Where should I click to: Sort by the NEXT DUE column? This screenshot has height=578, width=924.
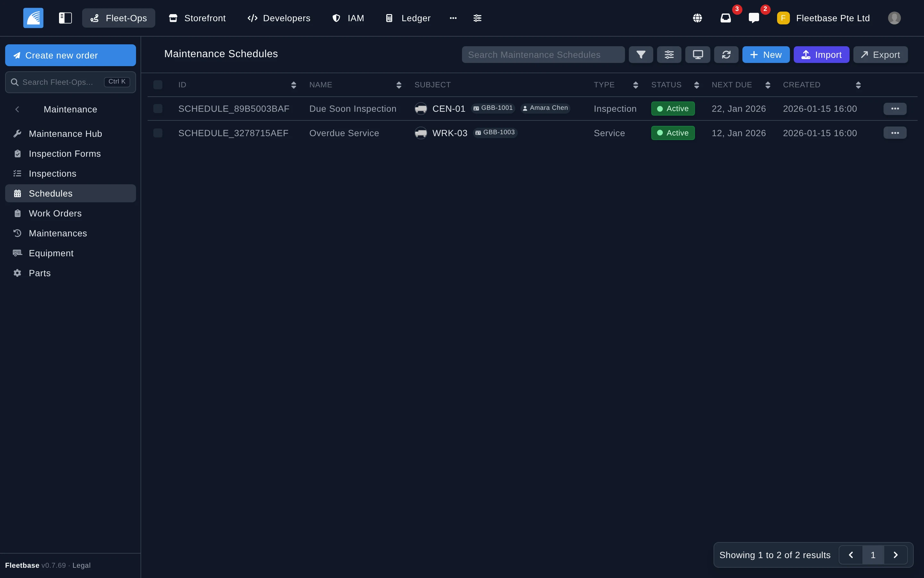pyautogui.click(x=767, y=85)
